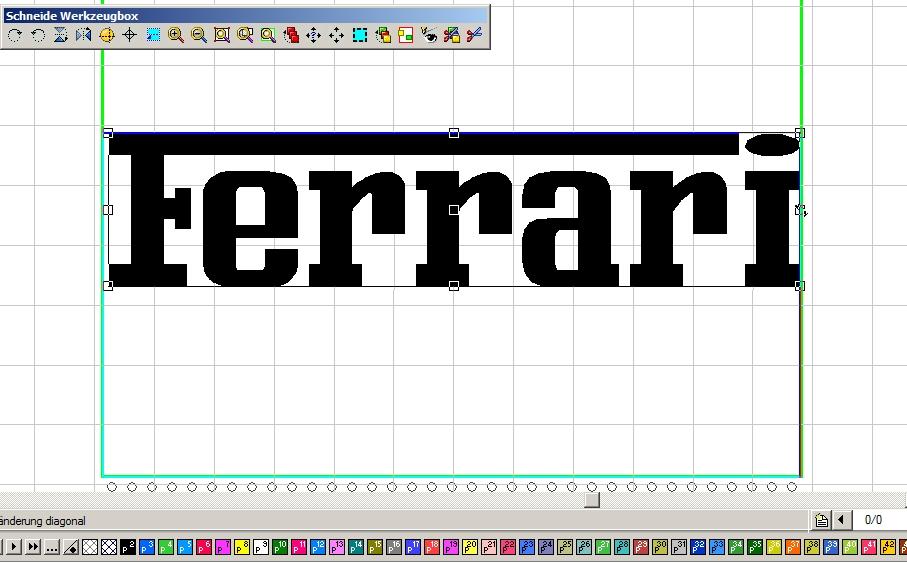Screen dimensions: 907x563
Task: Click the rotate counter-clockwise icon
Action: pyautogui.click(x=38, y=36)
